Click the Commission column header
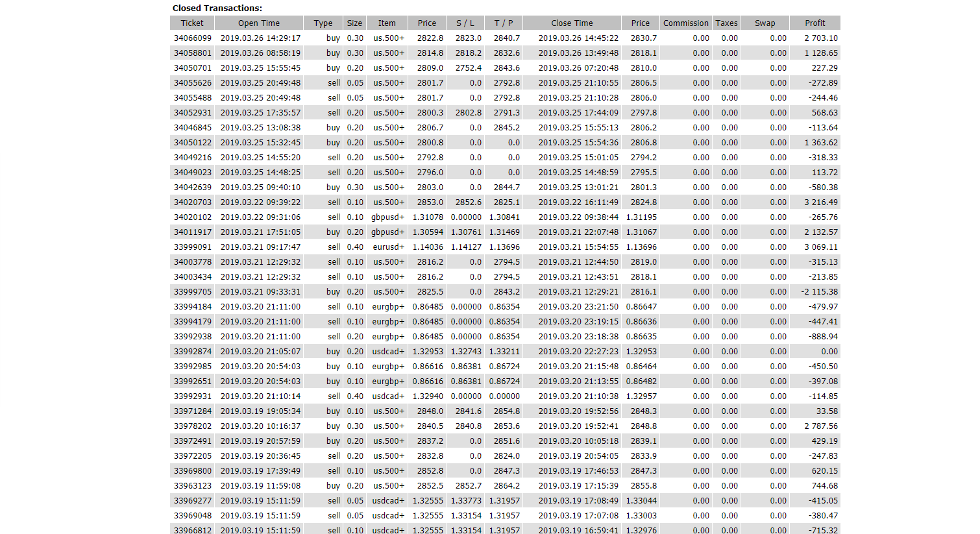This screenshot has width=980, height=534. tap(685, 23)
